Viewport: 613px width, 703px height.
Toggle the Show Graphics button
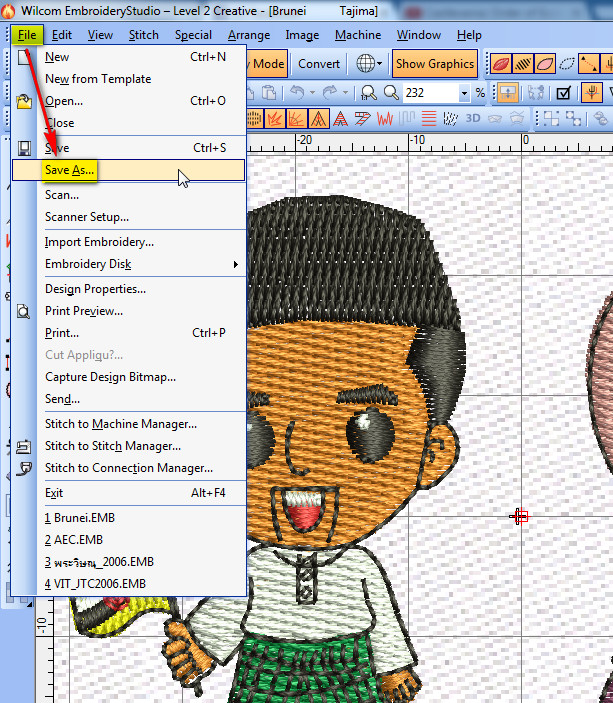pyautogui.click(x=435, y=64)
